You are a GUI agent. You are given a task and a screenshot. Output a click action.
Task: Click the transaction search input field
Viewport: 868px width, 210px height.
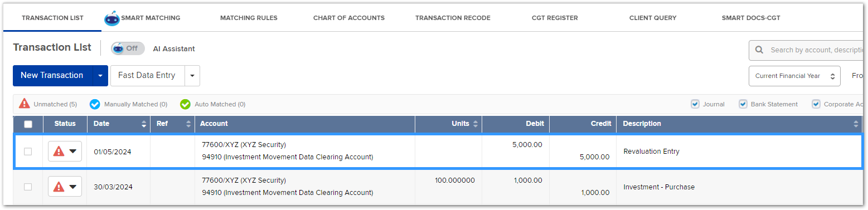point(816,50)
